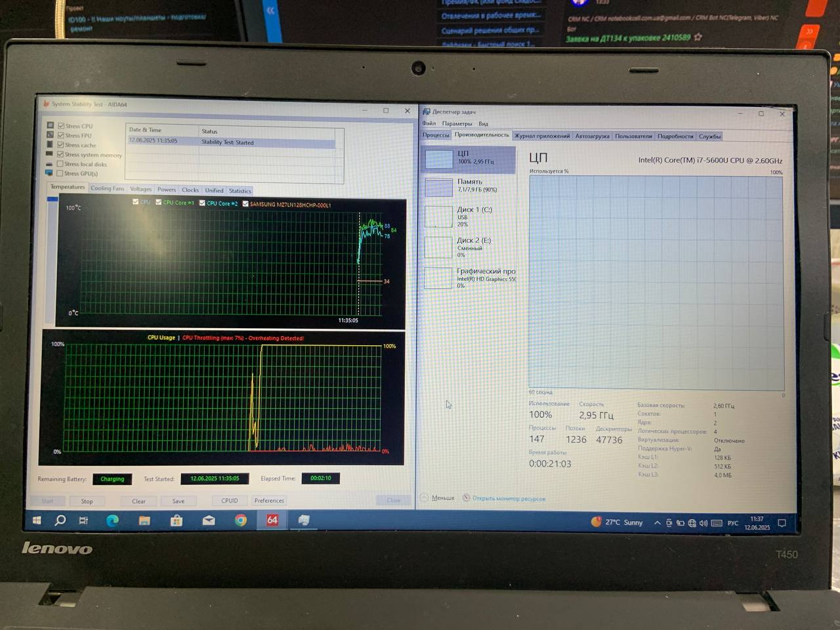Viewport: 840px width, 630px height.
Task: Open AIDA64 from the taskbar
Action: point(272,520)
